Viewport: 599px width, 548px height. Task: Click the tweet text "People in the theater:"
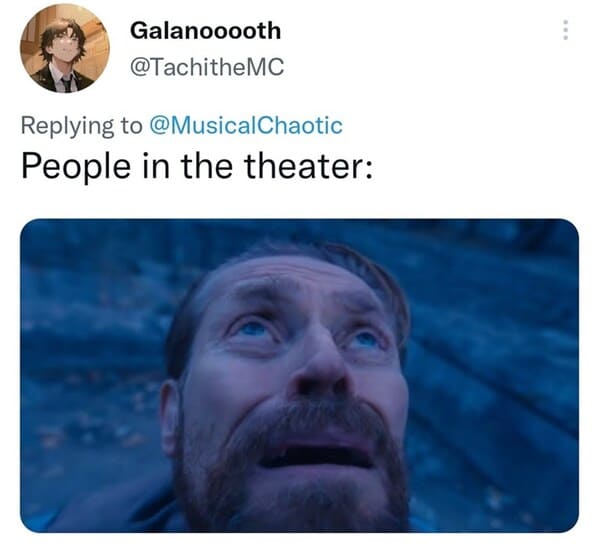click(x=197, y=166)
